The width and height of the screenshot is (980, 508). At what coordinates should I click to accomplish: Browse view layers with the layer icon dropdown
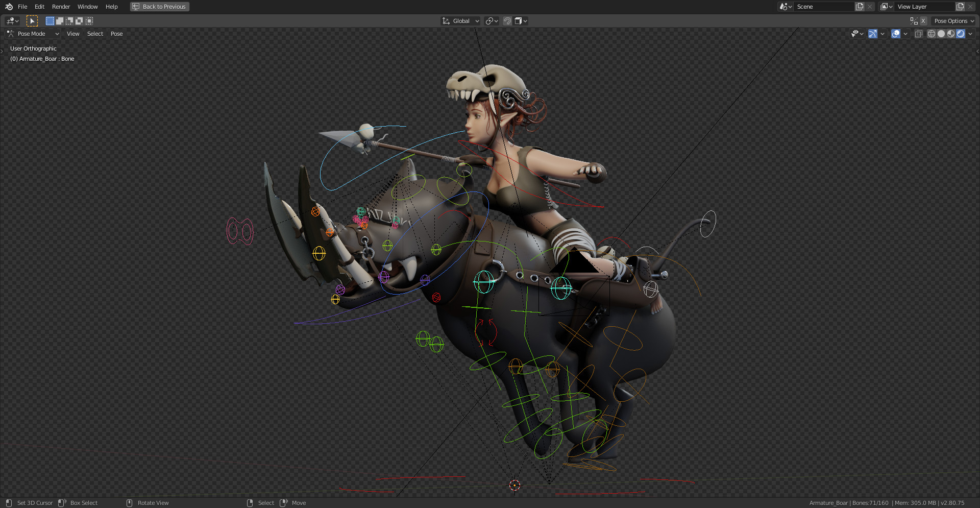[886, 7]
